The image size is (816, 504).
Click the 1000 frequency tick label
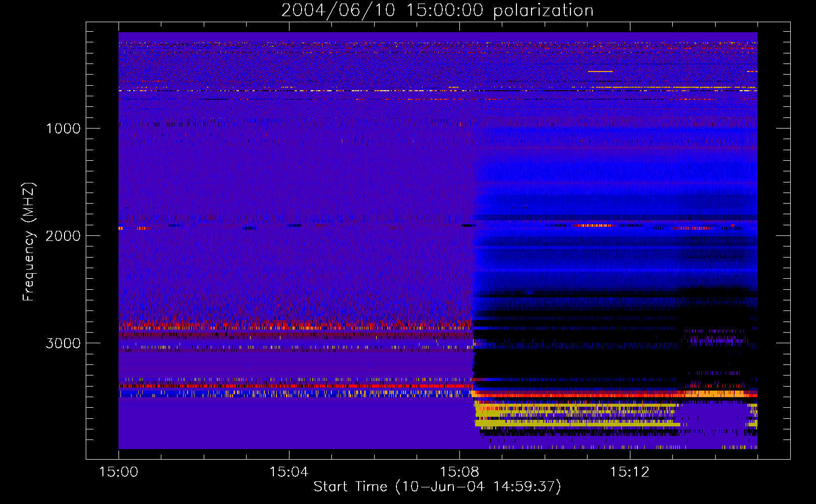63,129
